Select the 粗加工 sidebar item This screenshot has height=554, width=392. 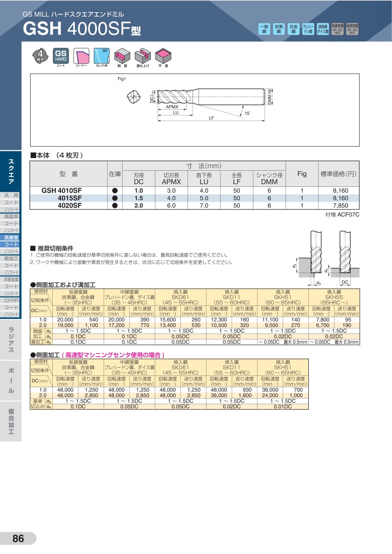[10, 259]
